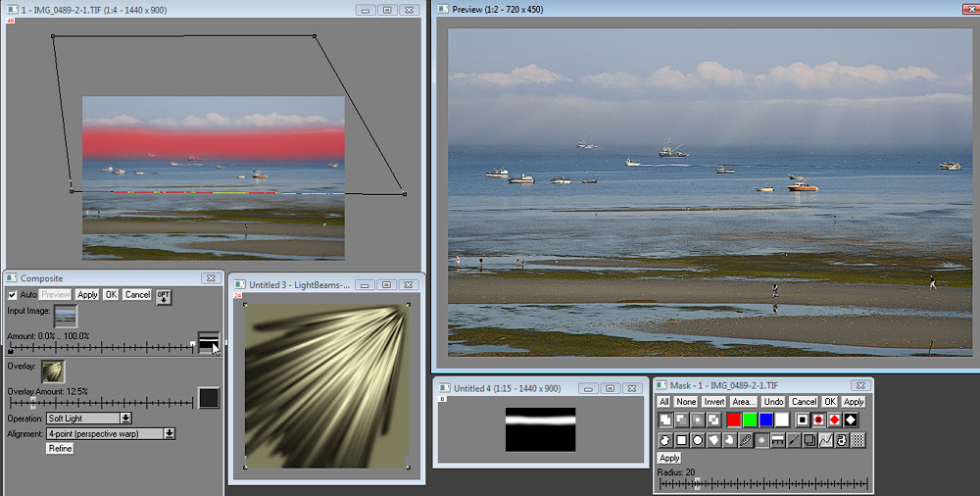Click the Overlay light beams thumbnail
Image resolution: width=980 pixels, height=496 pixels.
pyautogui.click(x=53, y=372)
